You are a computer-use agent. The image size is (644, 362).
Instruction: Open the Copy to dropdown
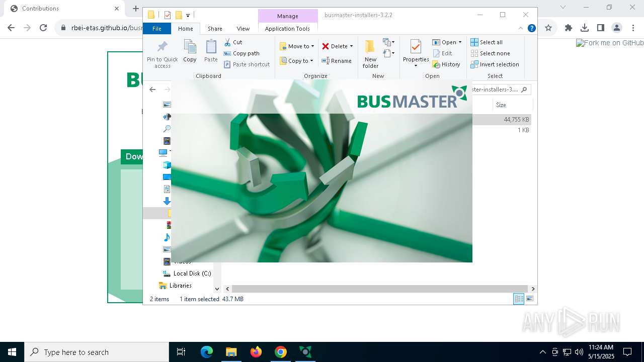296,61
